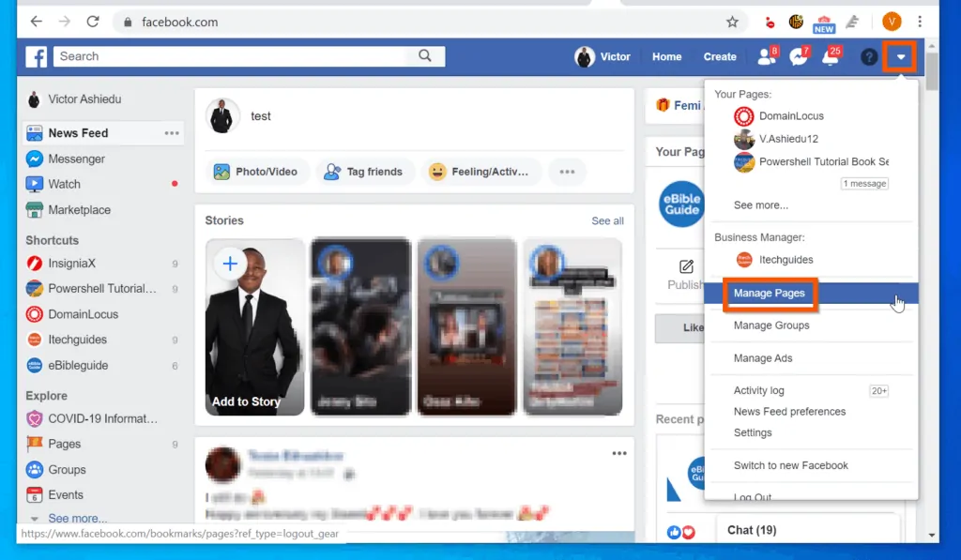Select V.Ashiedu12 page in menu
This screenshot has width=961, height=560.
click(x=776, y=139)
